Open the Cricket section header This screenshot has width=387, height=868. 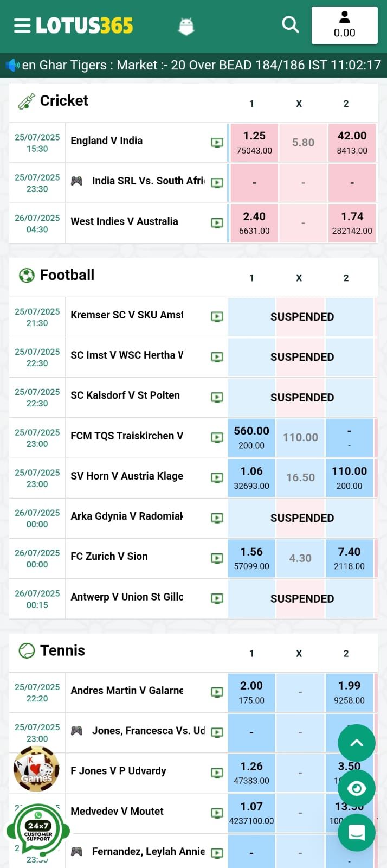pos(64,101)
